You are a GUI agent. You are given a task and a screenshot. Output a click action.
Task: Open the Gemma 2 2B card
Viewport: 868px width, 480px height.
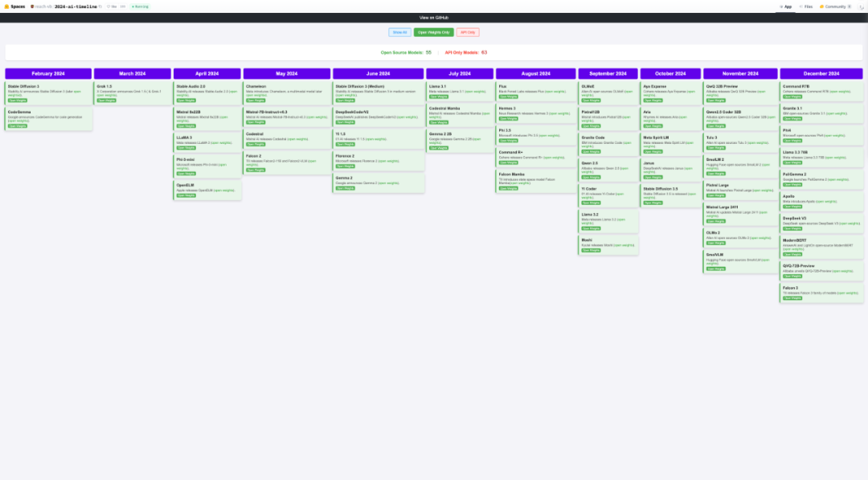(x=460, y=142)
